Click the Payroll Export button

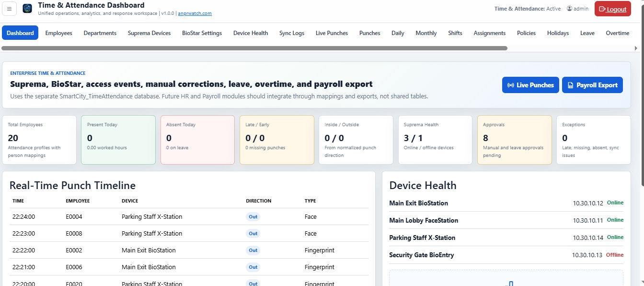(x=592, y=85)
